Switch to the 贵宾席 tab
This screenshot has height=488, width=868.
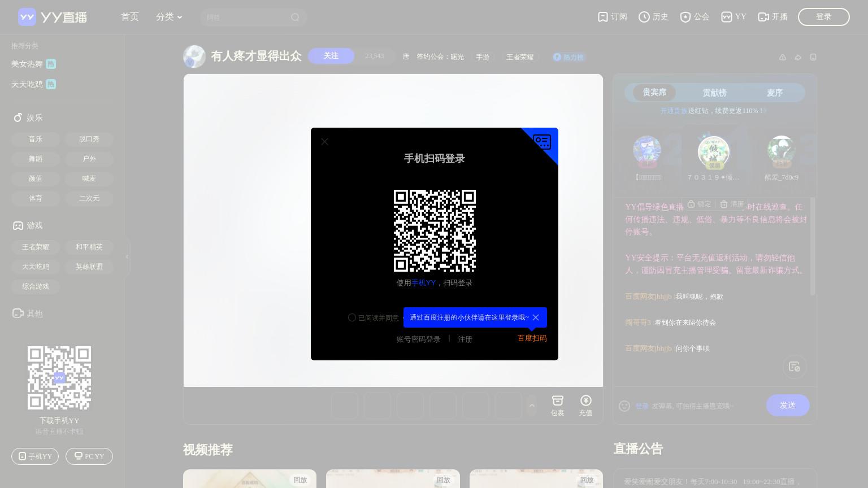[654, 92]
